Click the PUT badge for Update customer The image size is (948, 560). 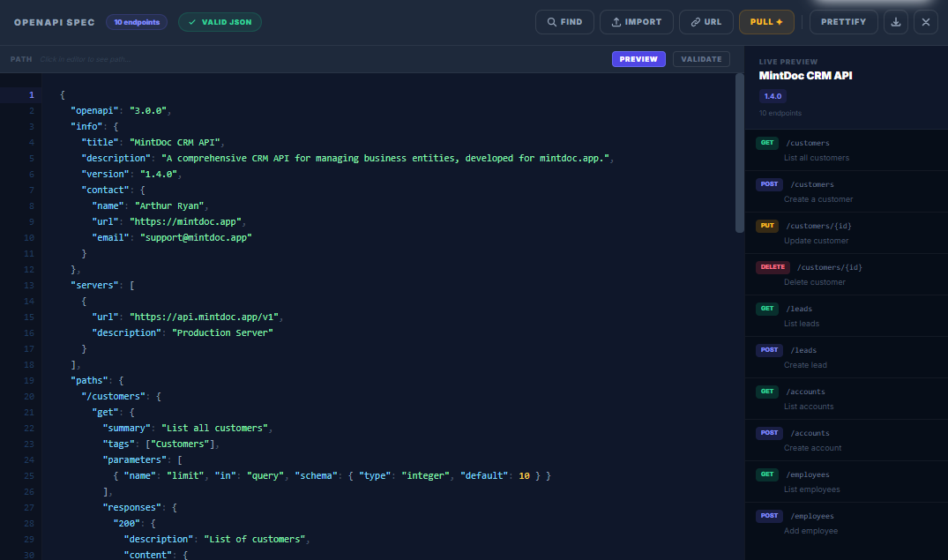pos(767,225)
